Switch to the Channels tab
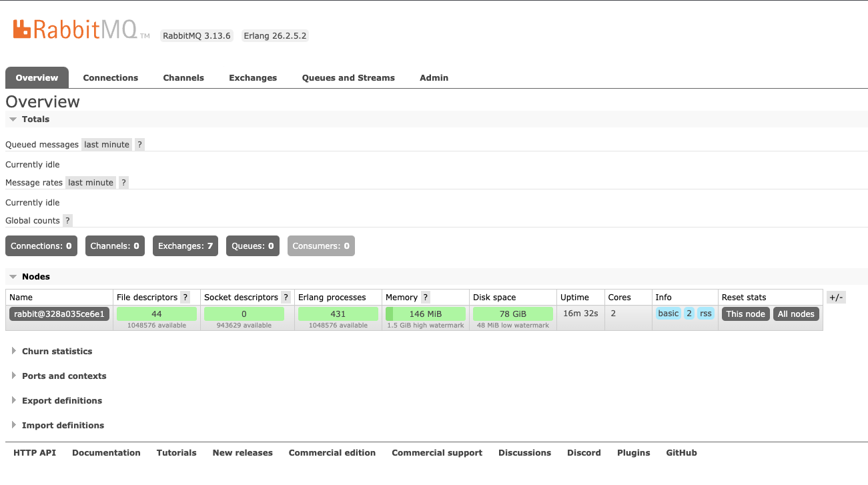Screen dimensions: 868x485 point(183,77)
